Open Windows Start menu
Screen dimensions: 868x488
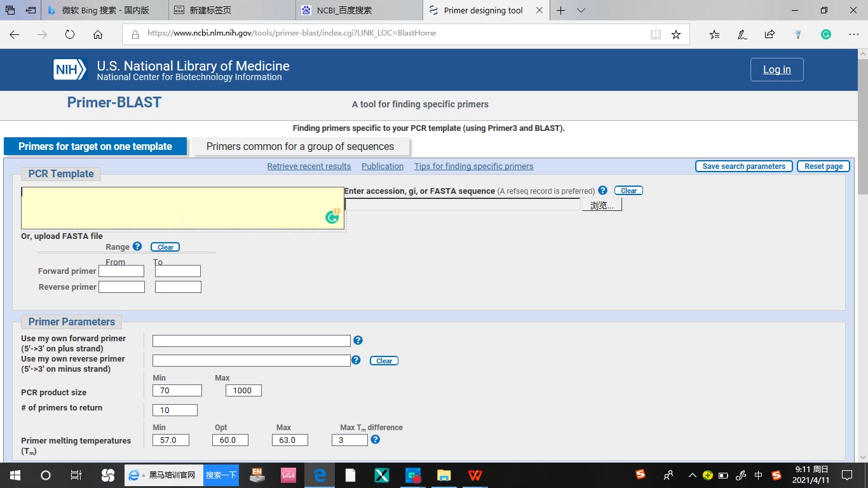(14, 475)
